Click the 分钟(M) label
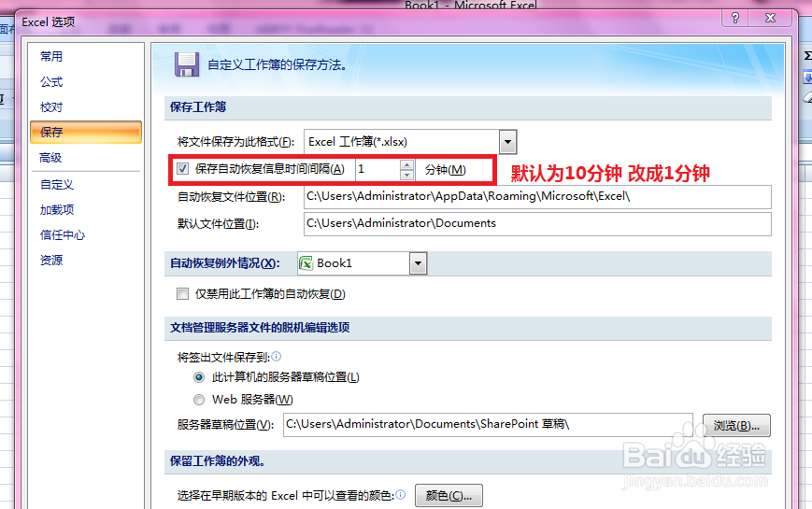Screen dimensions: 812x509 click(446, 170)
